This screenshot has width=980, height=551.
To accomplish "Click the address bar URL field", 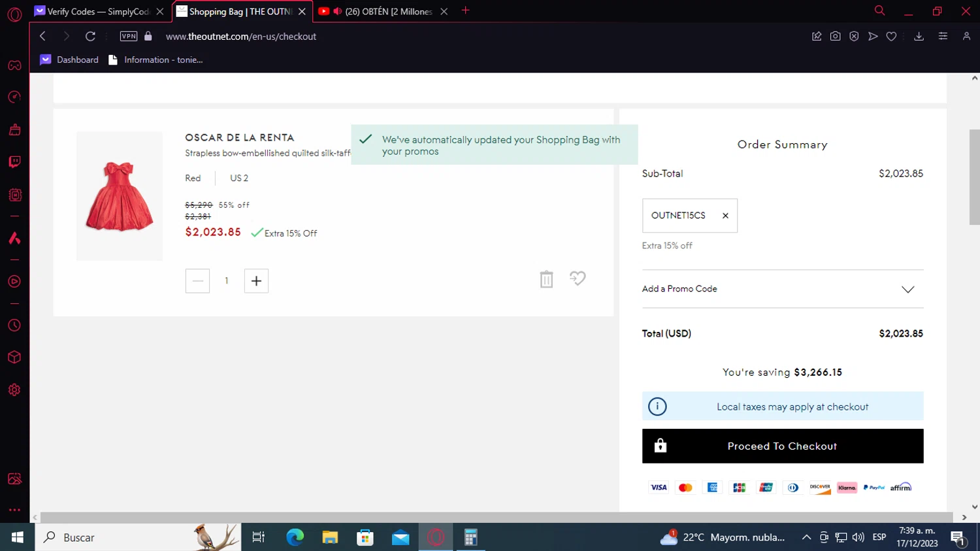I will 483,37.
